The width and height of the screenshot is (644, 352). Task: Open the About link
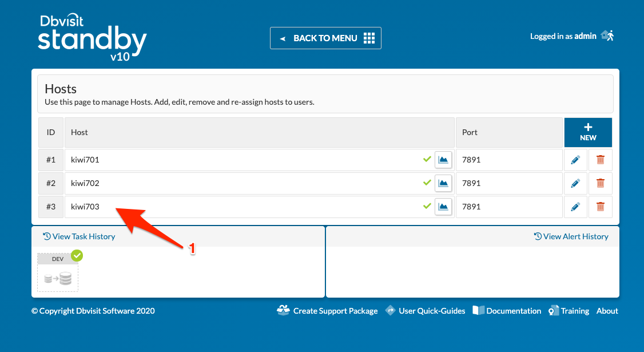607,311
